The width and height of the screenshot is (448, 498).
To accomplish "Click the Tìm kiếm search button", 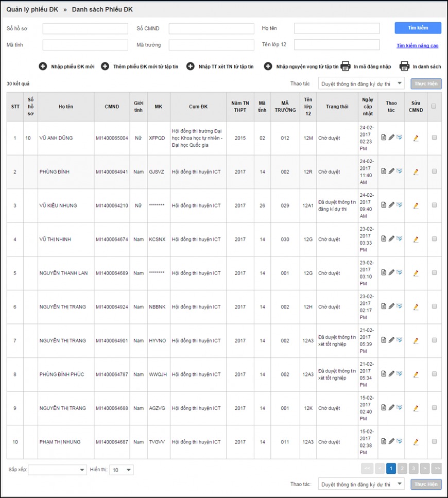I will tap(418, 28).
